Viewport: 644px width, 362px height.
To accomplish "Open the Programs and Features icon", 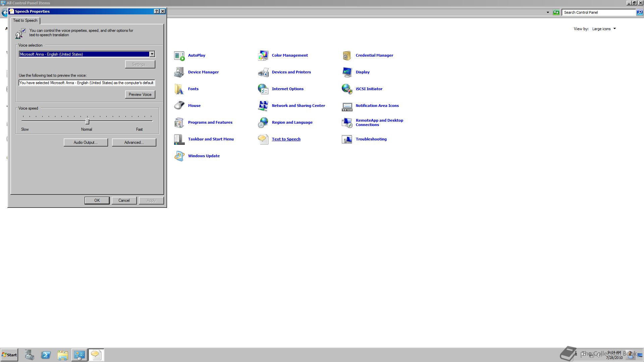I will (179, 123).
